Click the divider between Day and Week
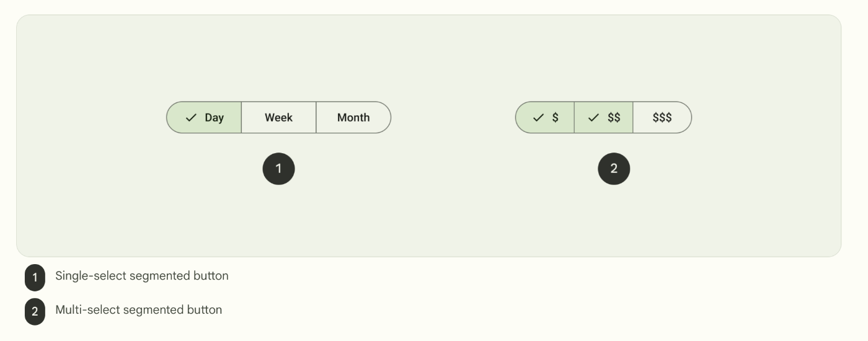 pos(241,118)
